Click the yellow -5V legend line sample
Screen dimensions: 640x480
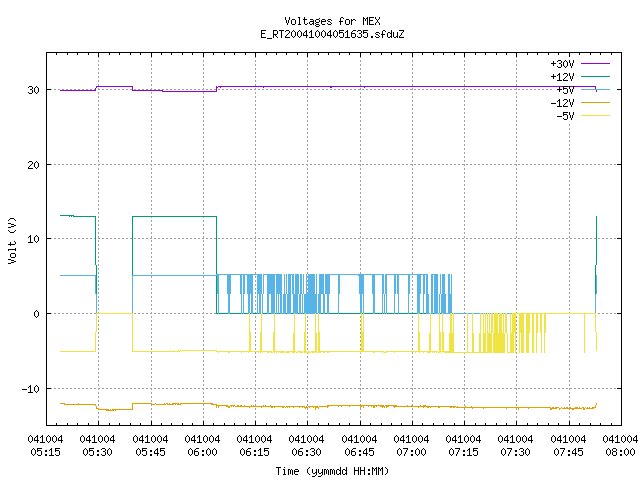tap(596, 116)
